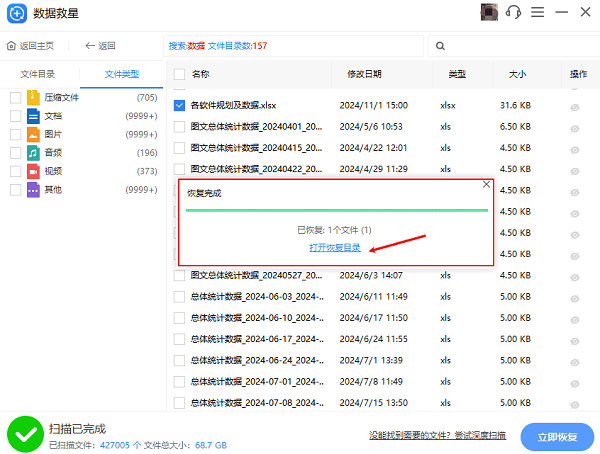
Task: Preview file dated 2024/6/3 14:07 eye icon
Action: tap(575, 278)
